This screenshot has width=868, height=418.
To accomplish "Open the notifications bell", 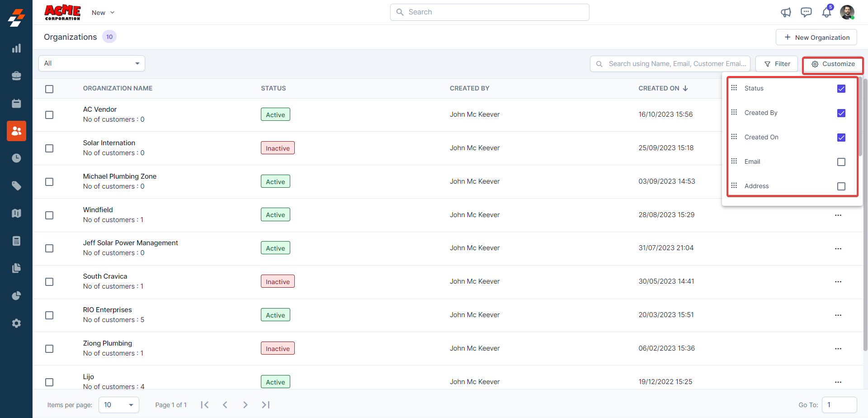I will [826, 12].
